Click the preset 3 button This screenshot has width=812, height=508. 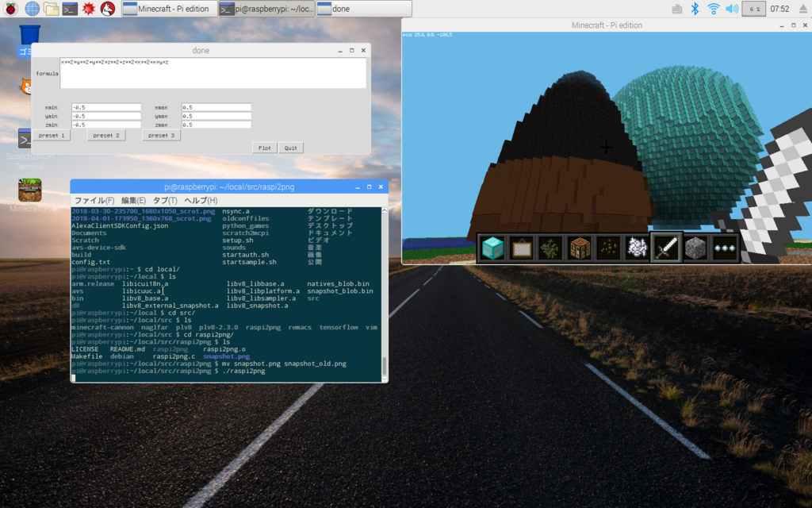click(161, 135)
